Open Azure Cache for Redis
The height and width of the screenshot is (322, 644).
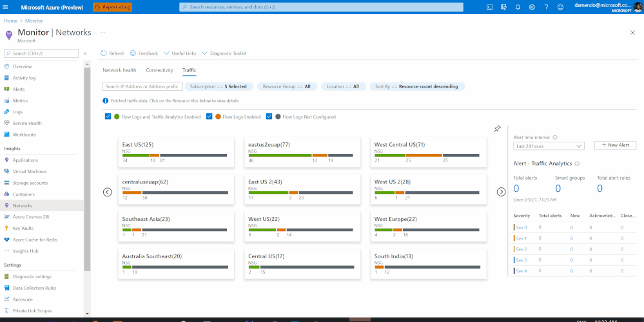tap(35, 240)
